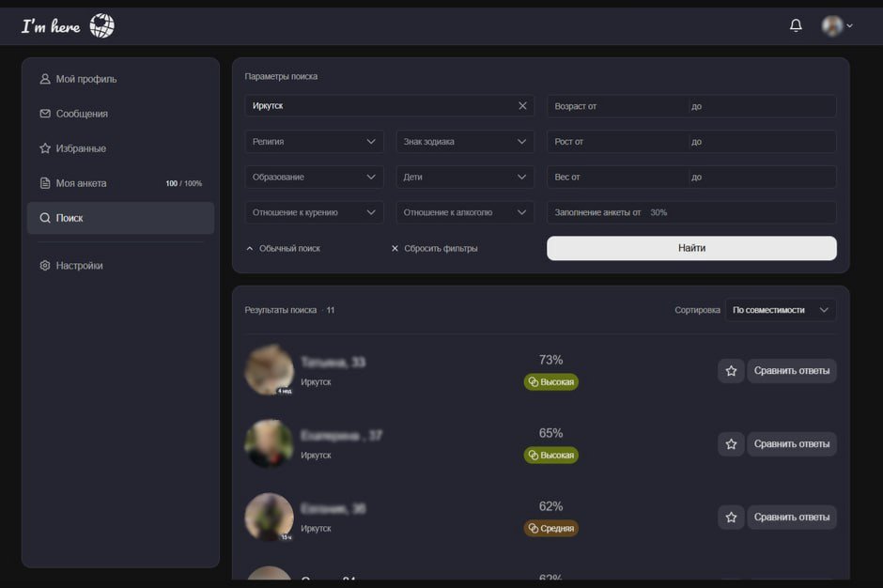Open the Отношение к алкоголю dropdown
Screen dimensions: 883x588
coord(465,212)
